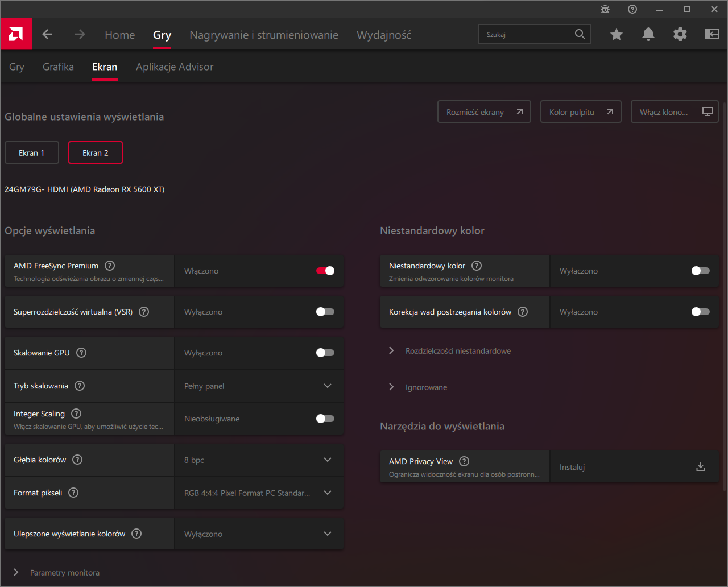Switch to Grafika sub-tab
This screenshot has width=728, height=587.
tap(58, 67)
